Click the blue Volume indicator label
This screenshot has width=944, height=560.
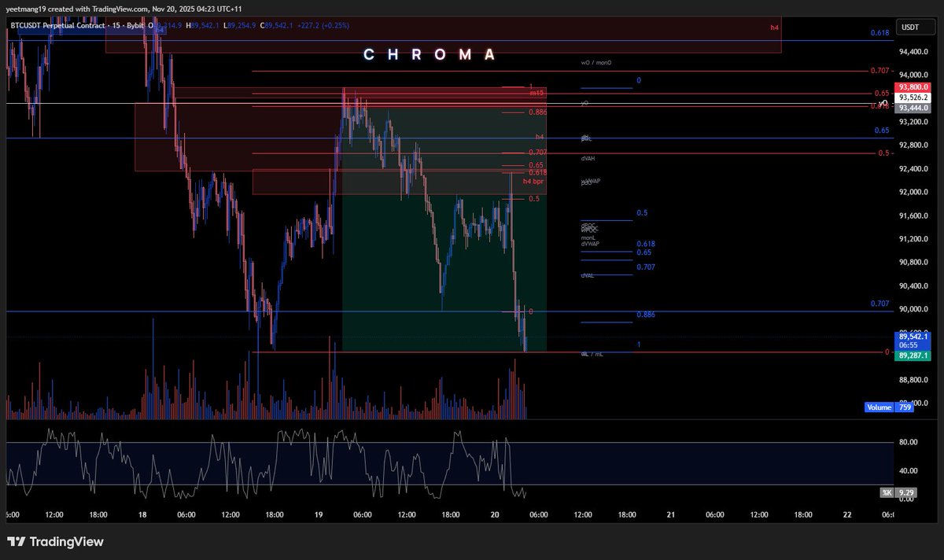coord(879,407)
